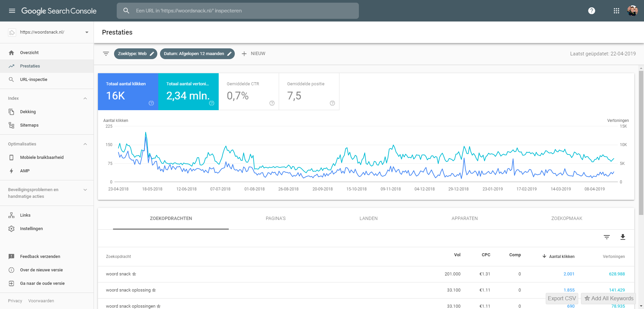Switch to the Zoekopmaak tab
Image resolution: width=644 pixels, height=309 pixels.
point(567,219)
